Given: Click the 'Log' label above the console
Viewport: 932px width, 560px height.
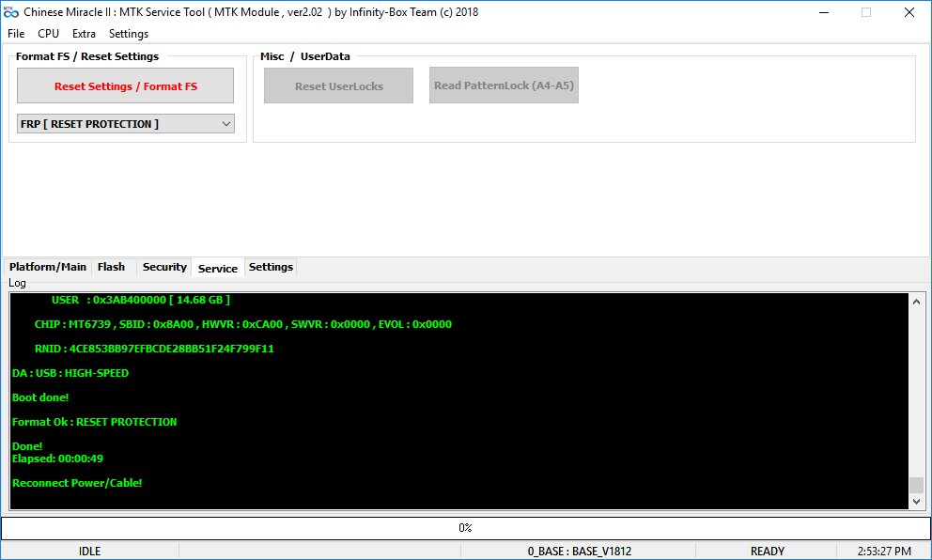Looking at the screenshot, I should point(17,283).
